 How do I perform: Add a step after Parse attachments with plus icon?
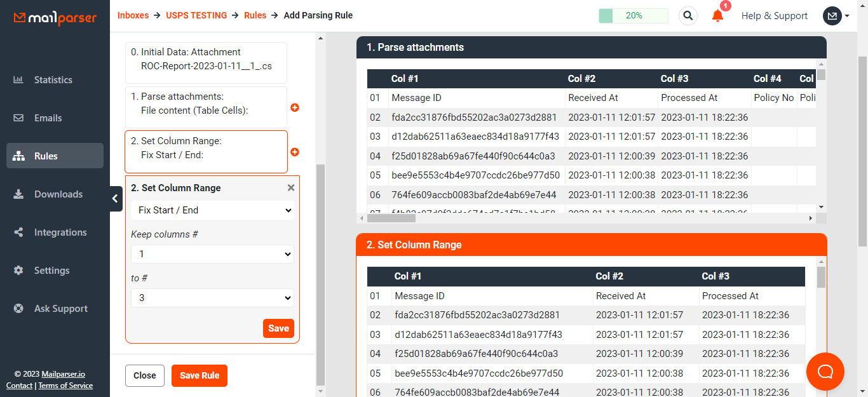pyautogui.click(x=295, y=107)
